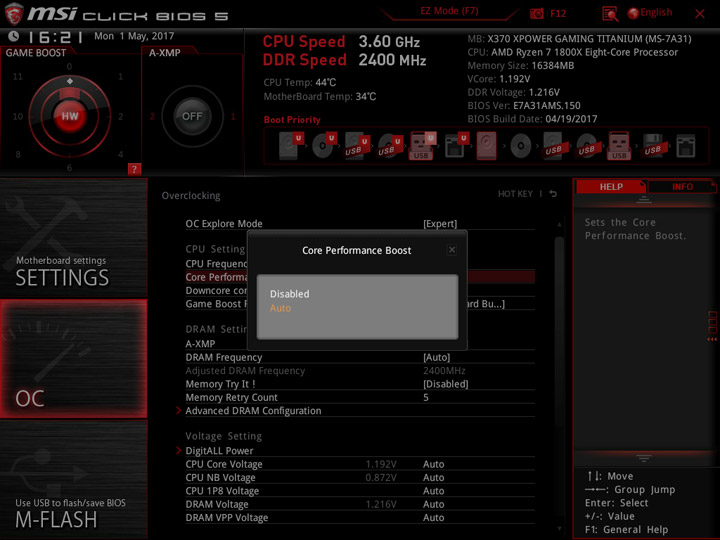This screenshot has height=540, width=720.
Task: Change CPU 1P8 Voltage Auto setting
Action: pyautogui.click(x=433, y=491)
